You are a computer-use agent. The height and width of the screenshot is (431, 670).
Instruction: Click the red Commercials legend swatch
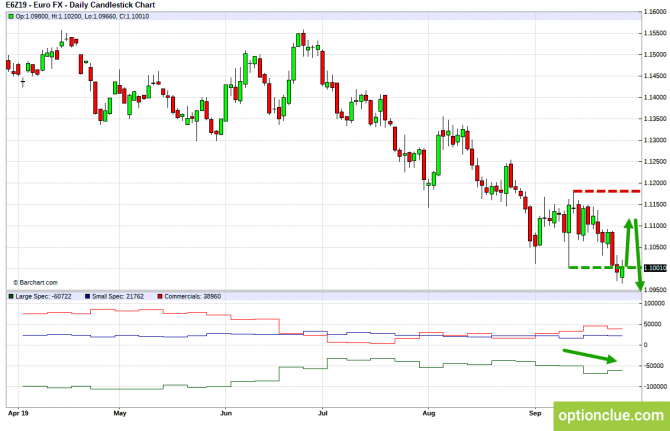(160, 296)
